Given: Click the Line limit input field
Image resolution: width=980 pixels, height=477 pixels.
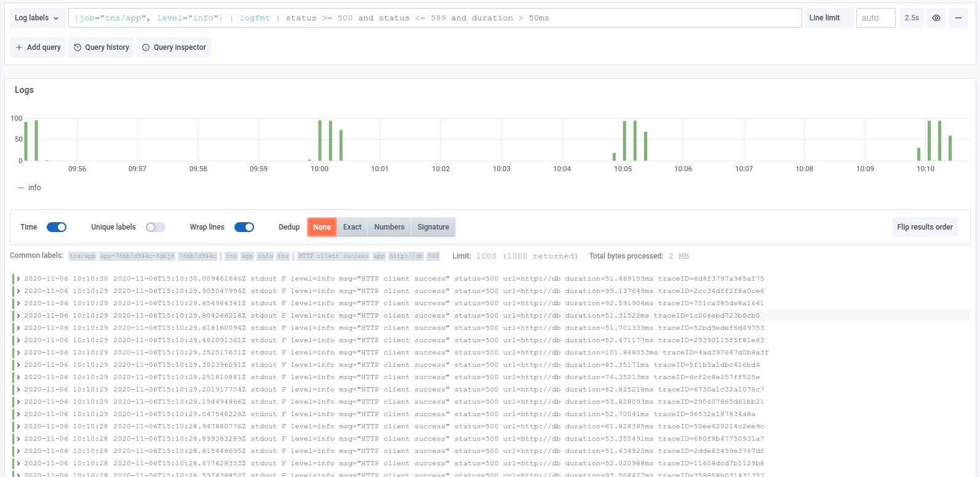Looking at the screenshot, I should (x=875, y=18).
